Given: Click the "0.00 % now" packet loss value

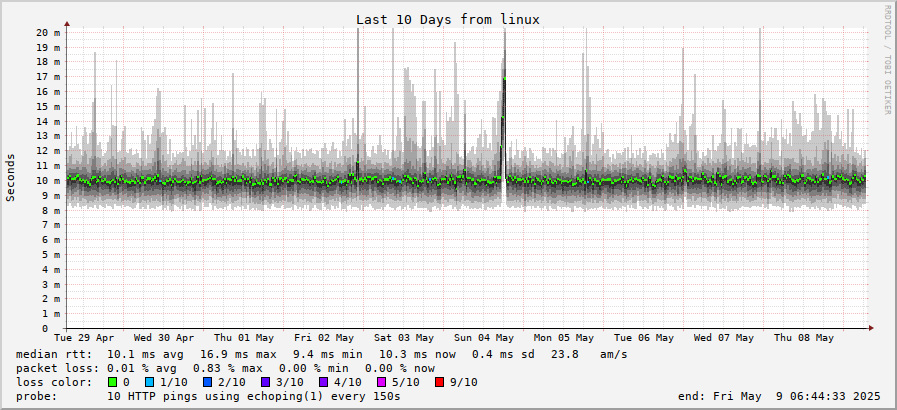Looking at the screenshot, I should pyautogui.click(x=400, y=368).
